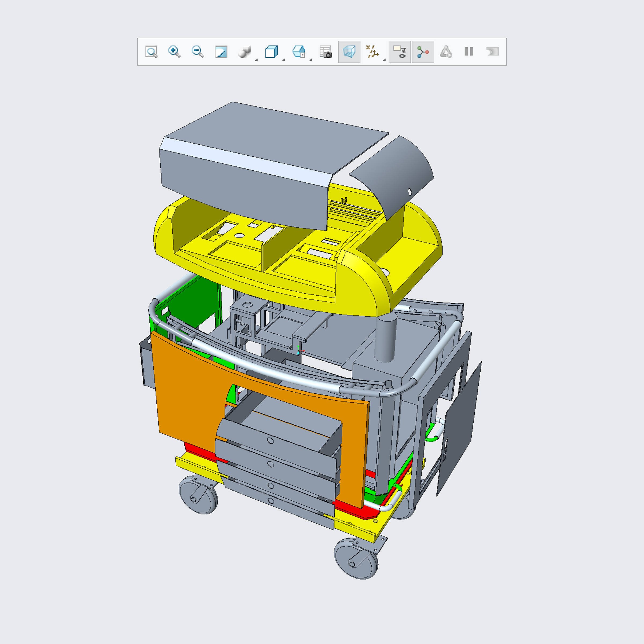Click the grayed triangle simulation icon
This screenshot has width=644, height=644.
pos(446,52)
